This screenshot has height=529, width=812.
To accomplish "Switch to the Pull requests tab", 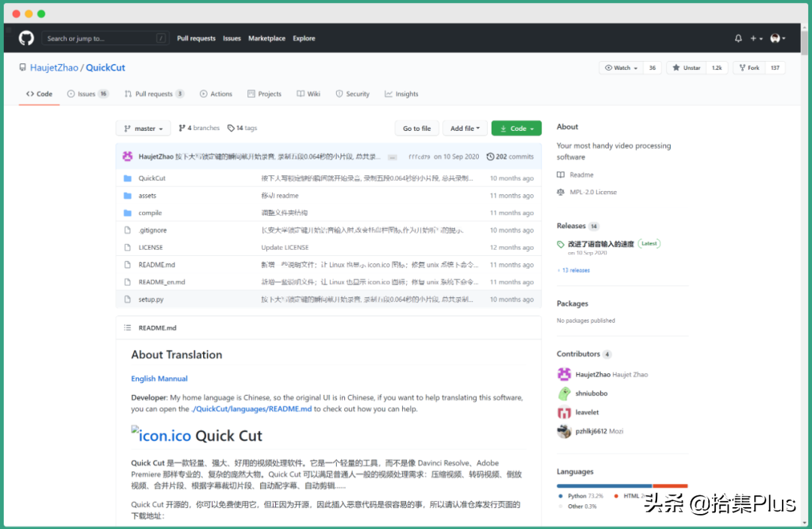I will [154, 94].
